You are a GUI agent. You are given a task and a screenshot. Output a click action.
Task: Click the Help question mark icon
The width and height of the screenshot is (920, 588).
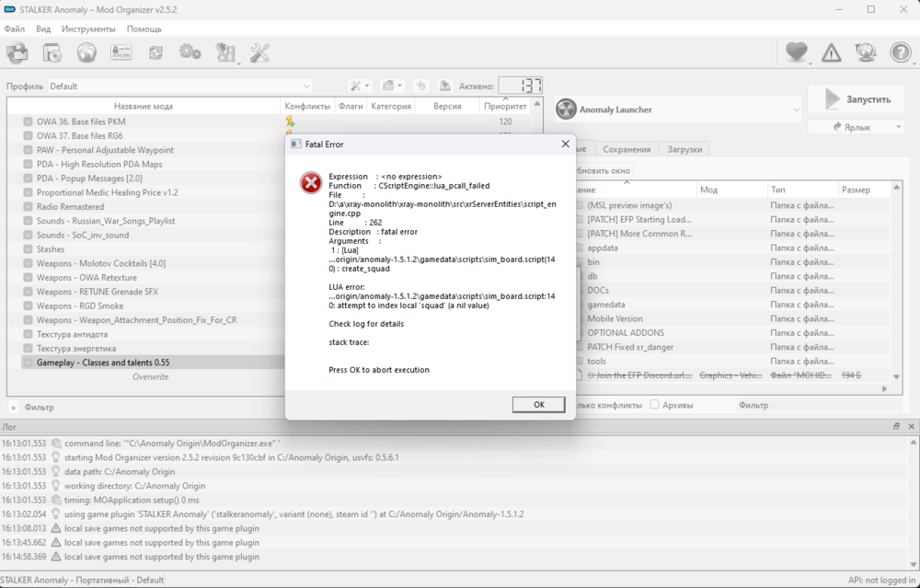point(900,53)
